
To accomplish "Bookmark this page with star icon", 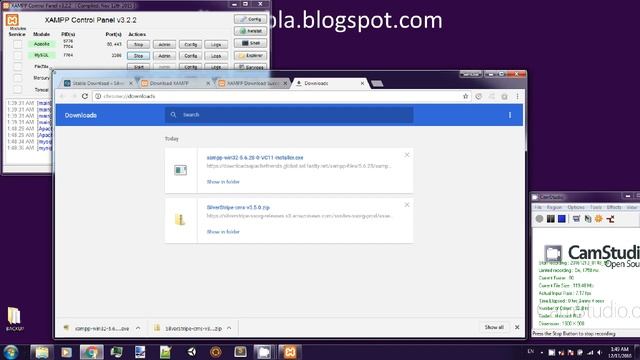I will (465, 96).
